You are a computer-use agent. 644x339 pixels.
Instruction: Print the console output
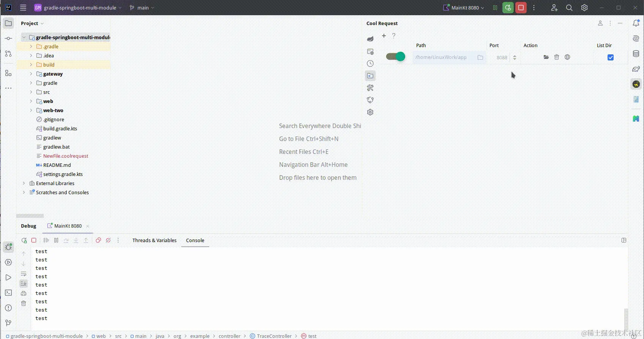[x=24, y=293]
